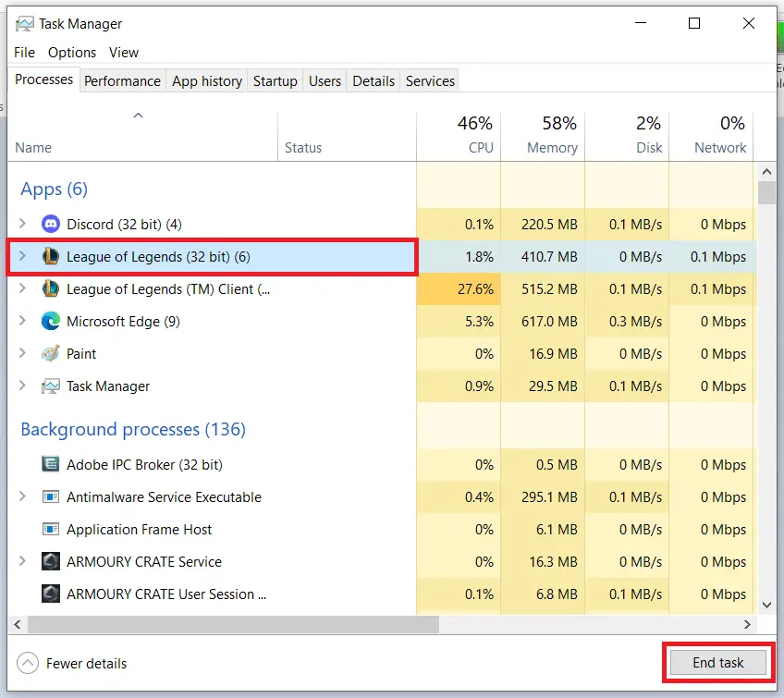Click the 0.3 MB/s disk cell

627,321
